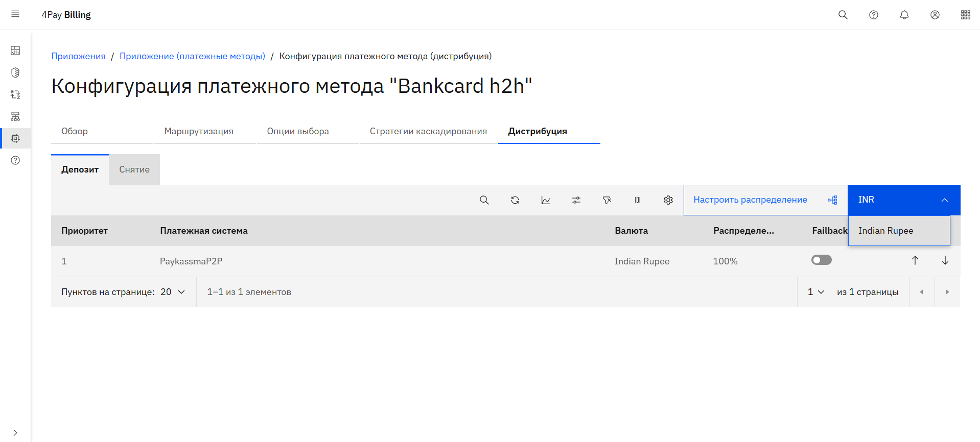This screenshot has height=442, width=980.
Task: Move PaykassmaP2P priority up
Action: point(915,261)
